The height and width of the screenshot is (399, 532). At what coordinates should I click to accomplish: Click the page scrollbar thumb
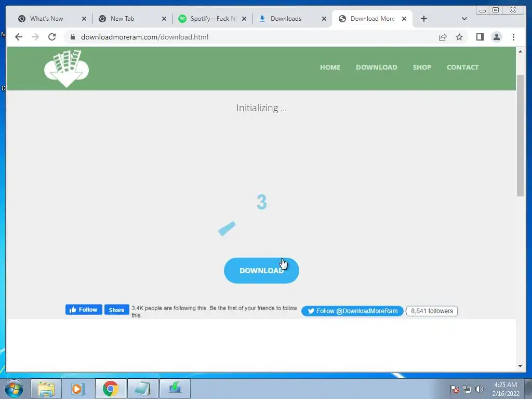pos(521,135)
